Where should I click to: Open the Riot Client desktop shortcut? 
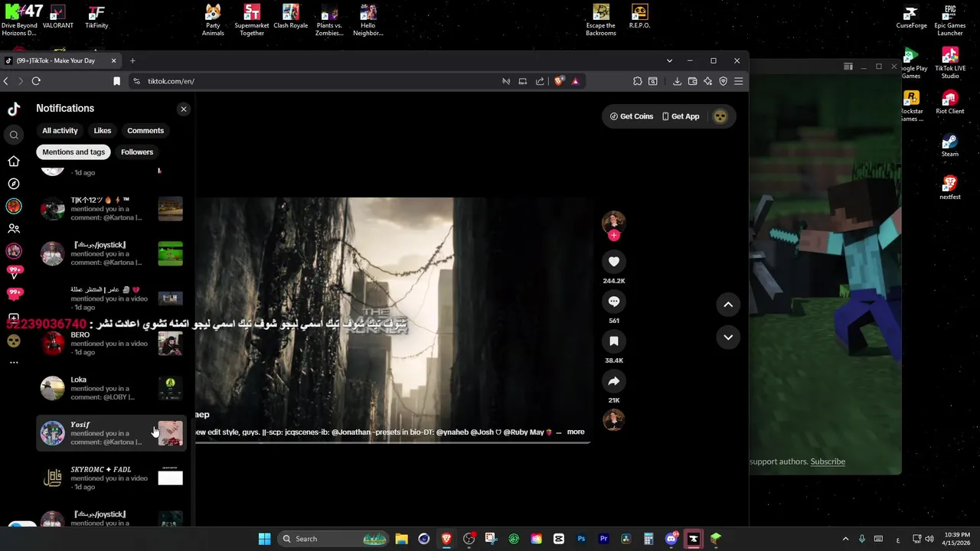[949, 103]
